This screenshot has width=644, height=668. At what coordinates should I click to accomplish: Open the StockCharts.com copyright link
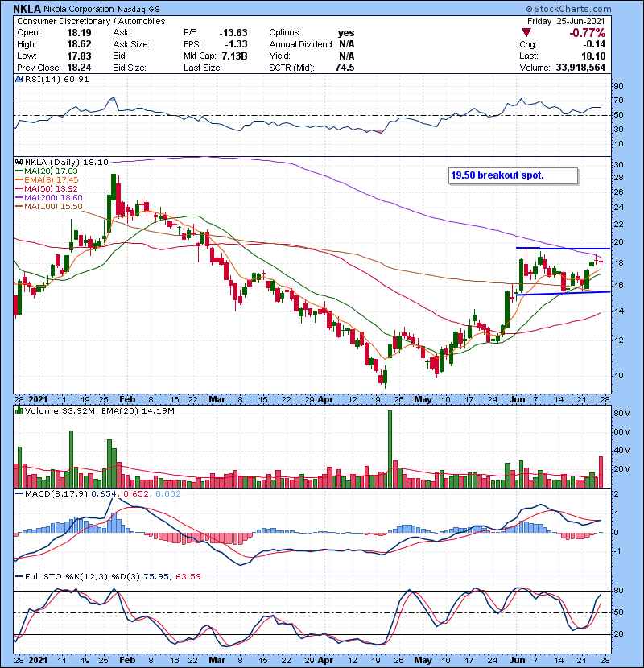click(x=569, y=9)
